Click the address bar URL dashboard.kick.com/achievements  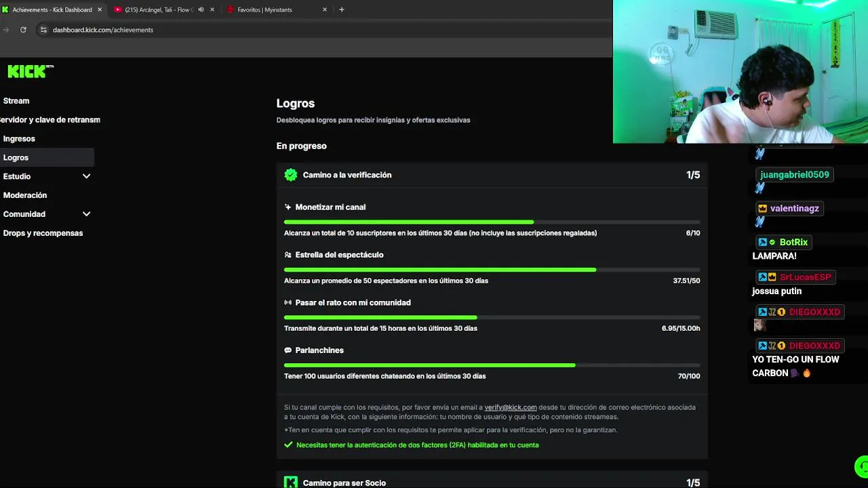click(x=103, y=30)
